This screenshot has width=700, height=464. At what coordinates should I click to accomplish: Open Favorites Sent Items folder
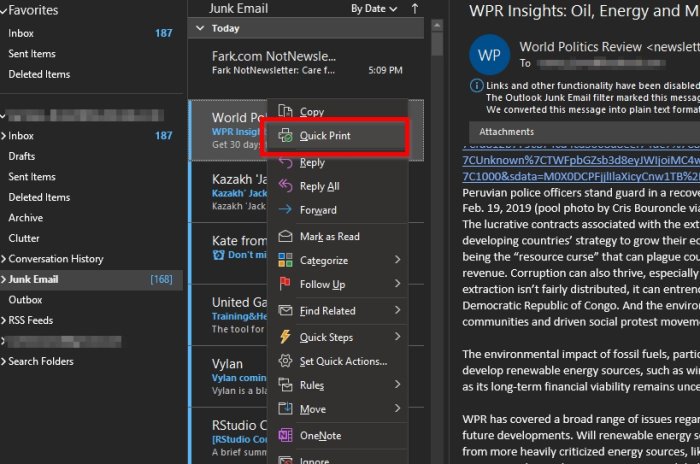pos(91,54)
